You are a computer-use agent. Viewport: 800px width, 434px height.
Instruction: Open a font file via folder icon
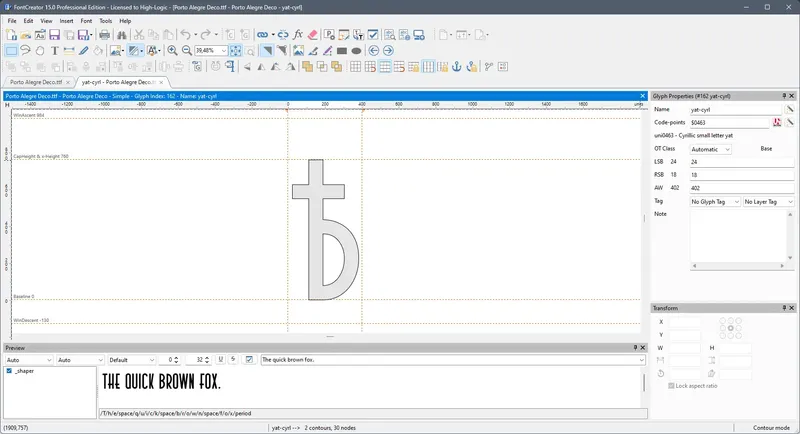(x=26, y=35)
